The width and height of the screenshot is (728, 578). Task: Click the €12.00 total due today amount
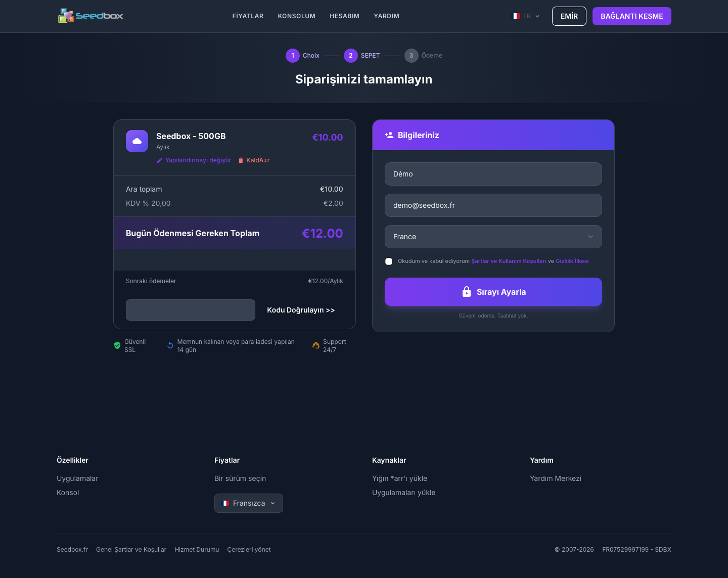click(323, 233)
